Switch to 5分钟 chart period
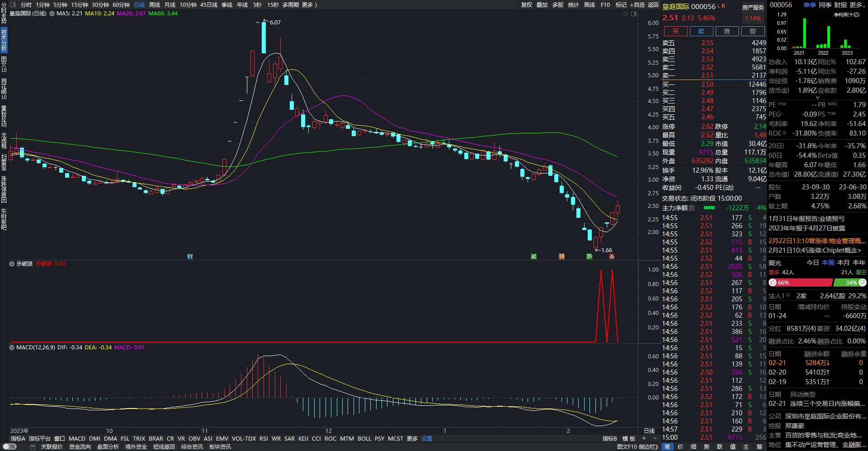 coord(60,5)
